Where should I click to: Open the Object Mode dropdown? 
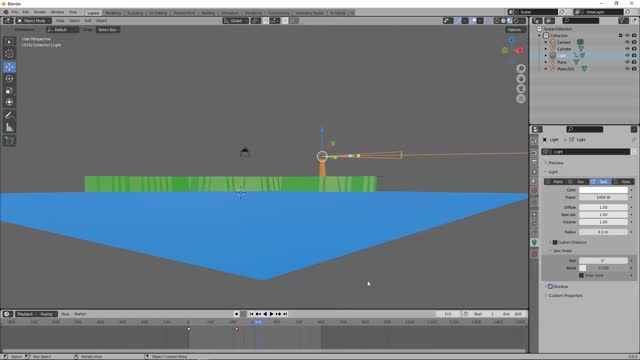[x=34, y=20]
